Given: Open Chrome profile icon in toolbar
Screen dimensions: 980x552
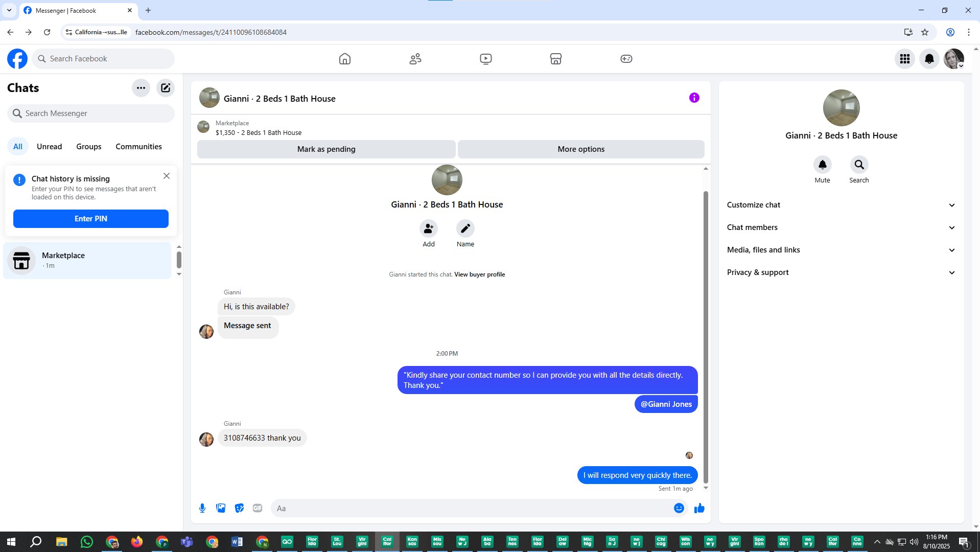Looking at the screenshot, I should click(x=950, y=32).
